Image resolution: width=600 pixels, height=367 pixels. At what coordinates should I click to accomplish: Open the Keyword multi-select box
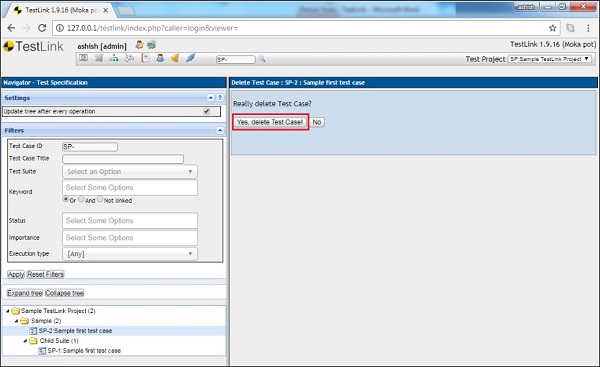[130, 188]
